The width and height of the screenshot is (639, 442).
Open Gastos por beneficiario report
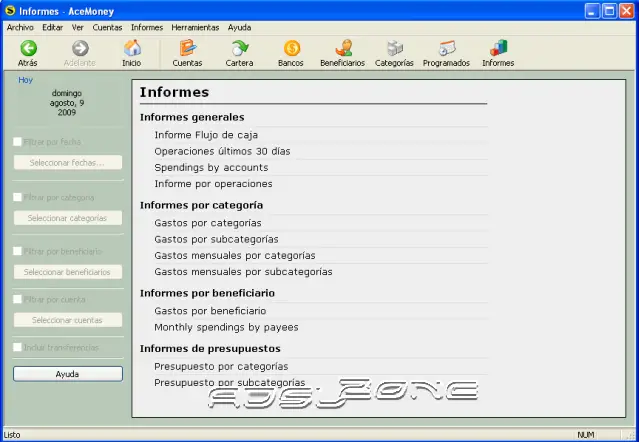click(210, 311)
